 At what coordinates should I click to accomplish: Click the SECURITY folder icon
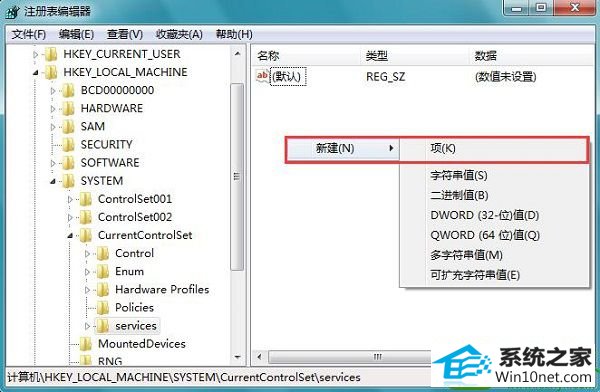[68, 145]
